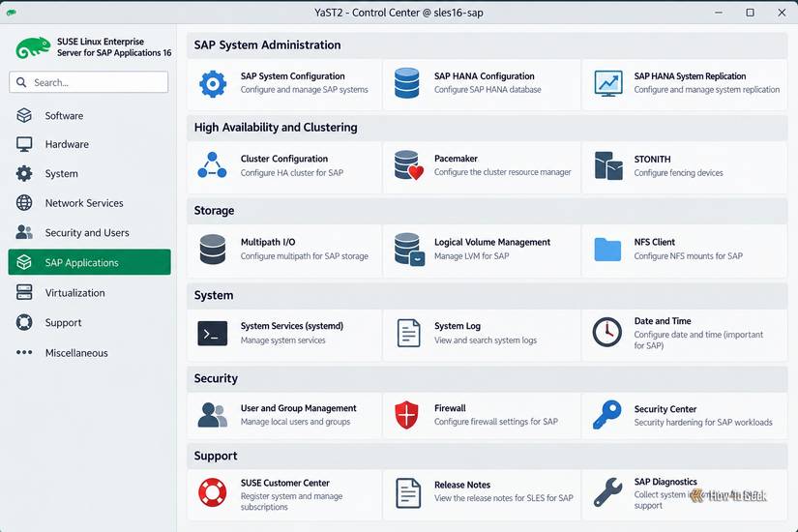This screenshot has height=532, width=798.
Task: Click the Virtualization server sidebar icon
Action: point(24,292)
